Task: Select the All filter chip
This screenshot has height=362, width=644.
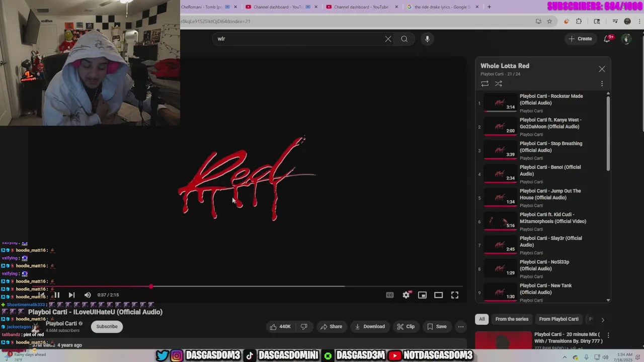Action: tap(481, 319)
